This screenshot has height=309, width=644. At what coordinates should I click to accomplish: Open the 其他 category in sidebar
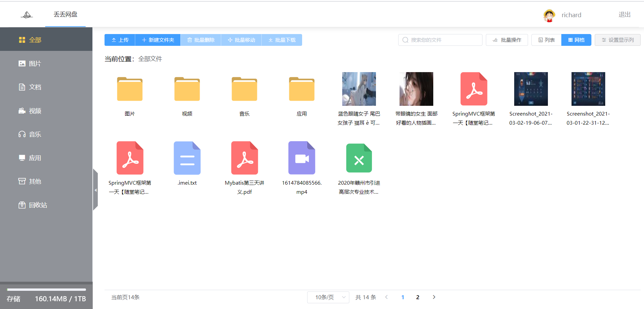pyautogui.click(x=46, y=181)
